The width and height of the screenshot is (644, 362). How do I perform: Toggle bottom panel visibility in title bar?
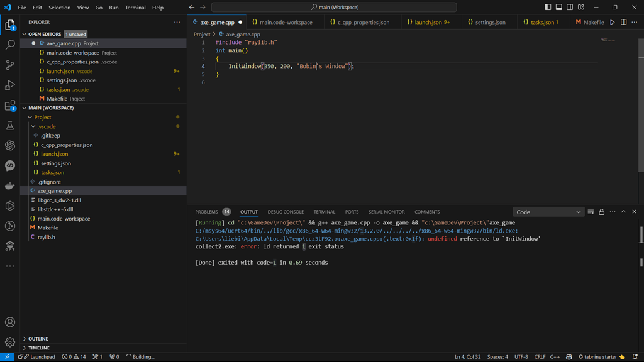click(x=558, y=8)
